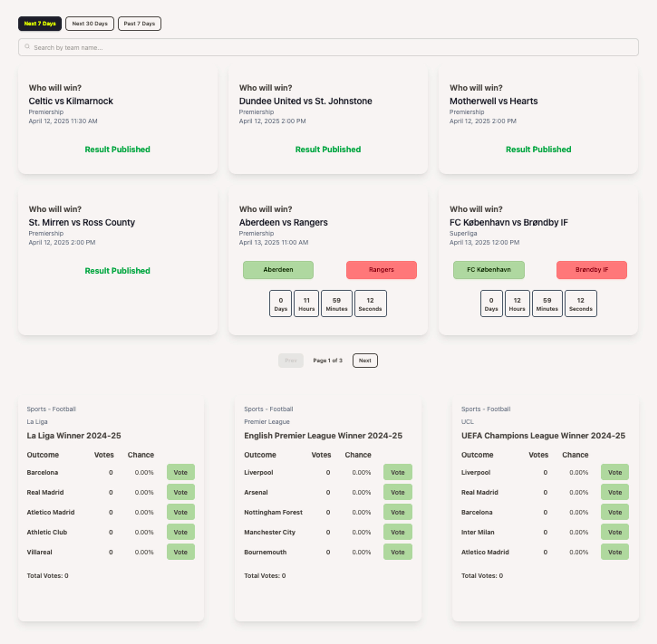Vote Aberdeen to win against Rangers
The height and width of the screenshot is (644, 657).
click(x=278, y=270)
